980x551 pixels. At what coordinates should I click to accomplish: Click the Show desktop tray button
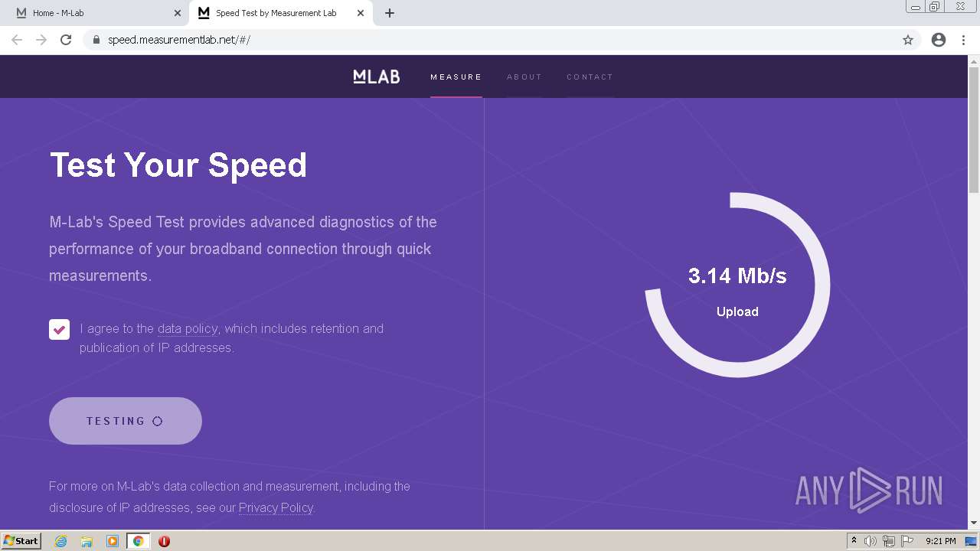click(x=971, y=541)
